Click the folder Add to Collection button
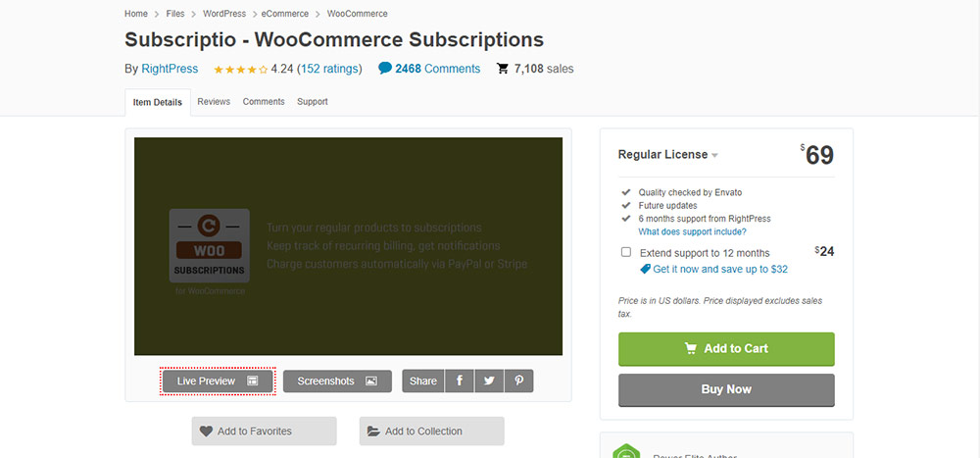The height and width of the screenshot is (458, 980). [431, 431]
